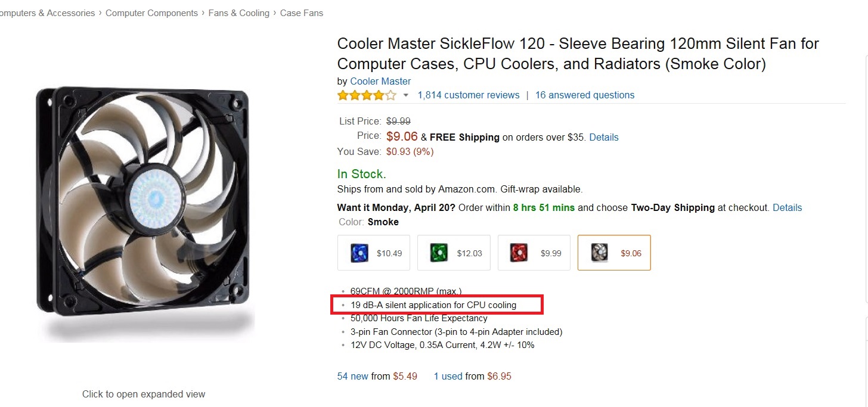Screen dimensions: 868x407
Task: Open the star rating breakdown dropdown arrow
Action: coord(406,95)
